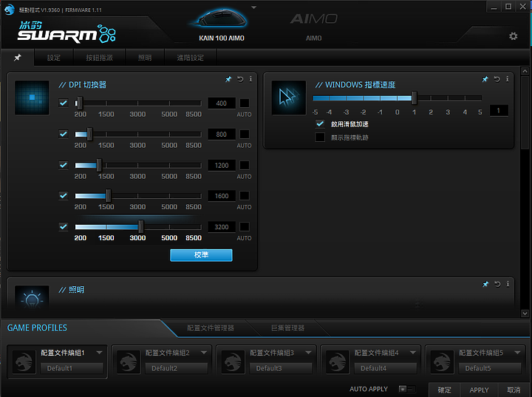The image size is (532, 397).
Task: Reset the Windows pointer speed panel
Action: 497,79
